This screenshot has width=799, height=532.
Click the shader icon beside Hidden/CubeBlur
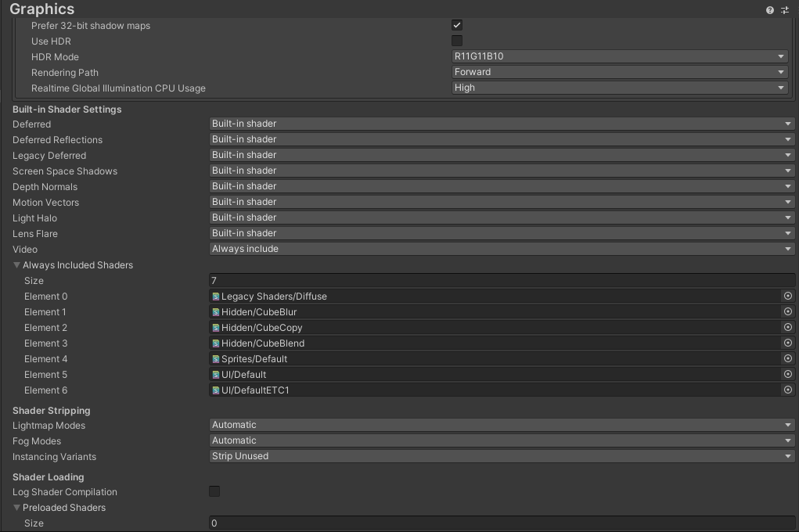(217, 311)
